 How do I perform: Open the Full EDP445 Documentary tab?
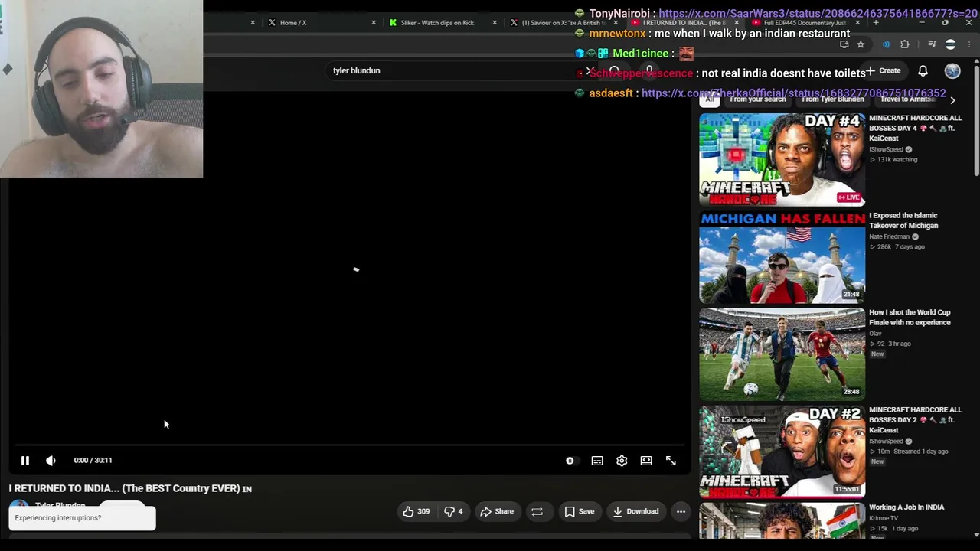click(x=804, y=23)
